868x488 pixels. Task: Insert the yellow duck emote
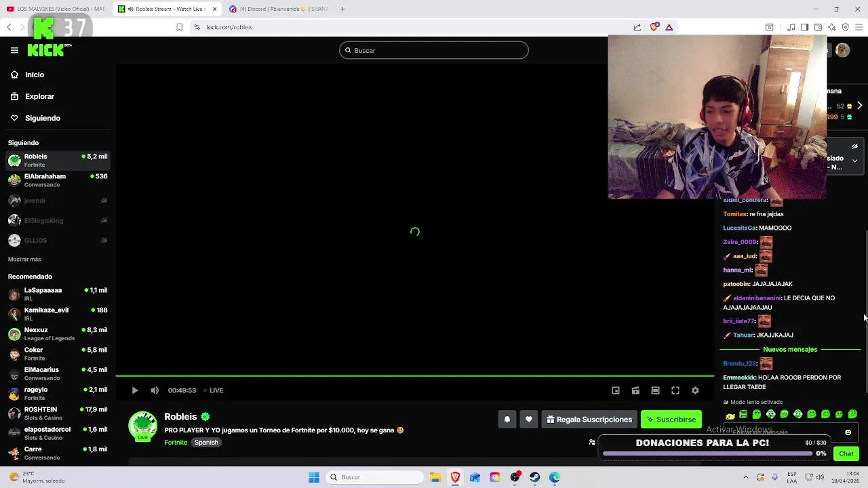(x=730, y=415)
